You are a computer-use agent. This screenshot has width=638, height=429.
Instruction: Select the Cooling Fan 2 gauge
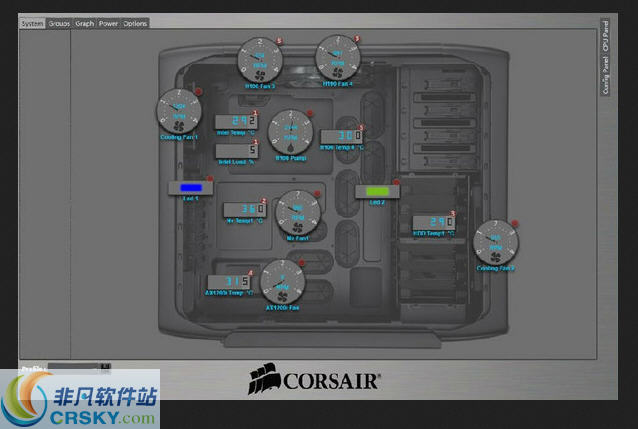pos(496,242)
